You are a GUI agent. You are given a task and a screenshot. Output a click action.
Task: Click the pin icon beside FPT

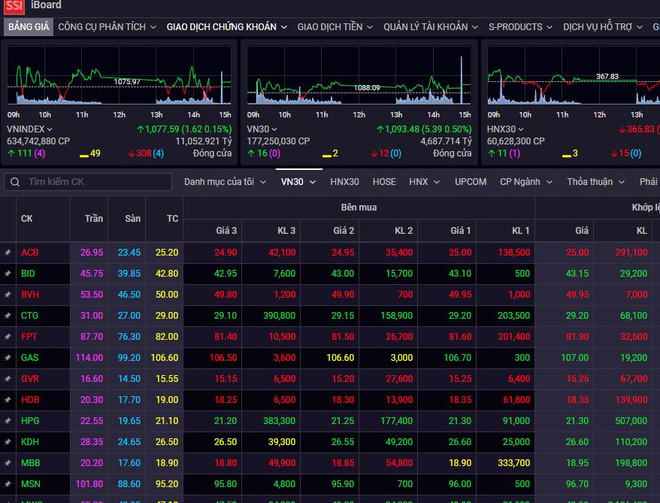coord(8,337)
